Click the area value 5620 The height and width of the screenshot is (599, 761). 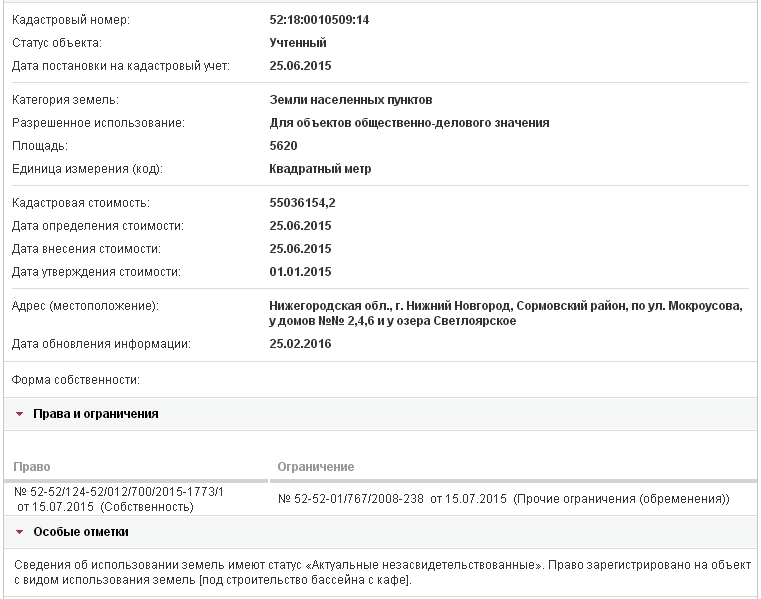point(284,146)
